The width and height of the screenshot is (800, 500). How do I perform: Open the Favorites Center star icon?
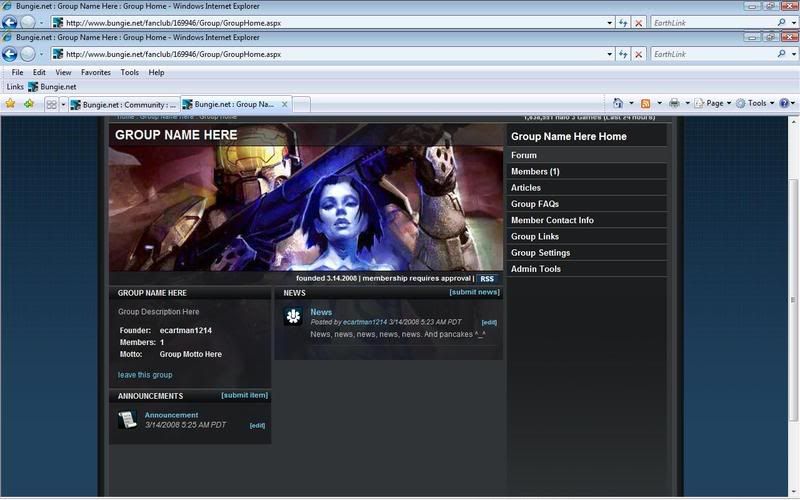coord(11,103)
